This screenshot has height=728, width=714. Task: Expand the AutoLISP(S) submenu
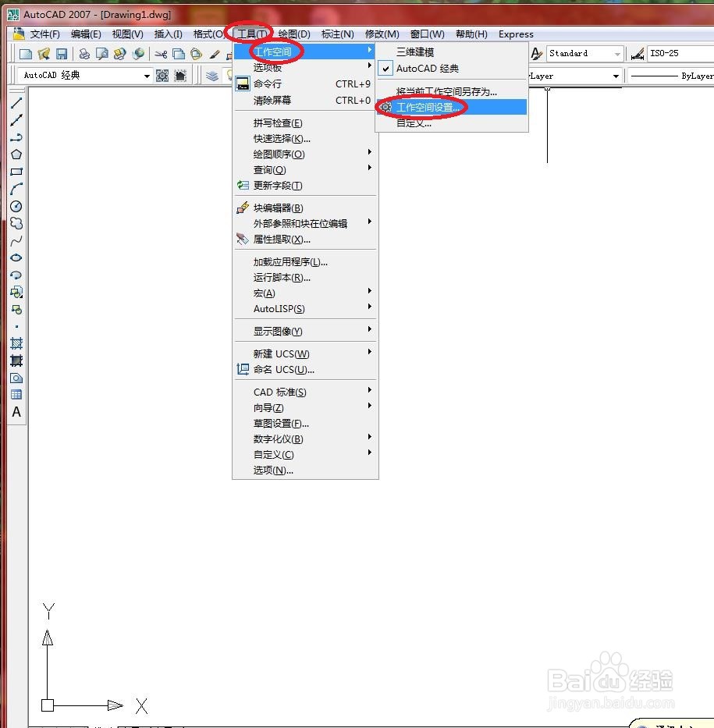pos(305,309)
